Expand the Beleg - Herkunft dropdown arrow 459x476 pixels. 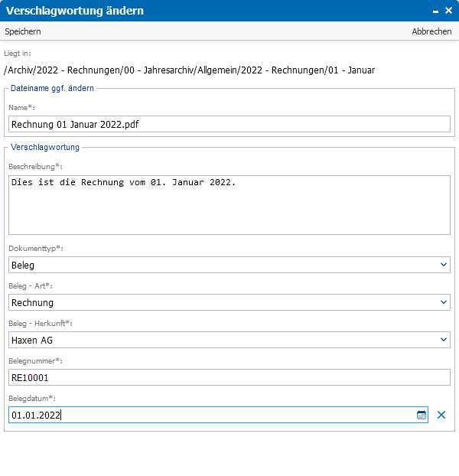pos(443,340)
